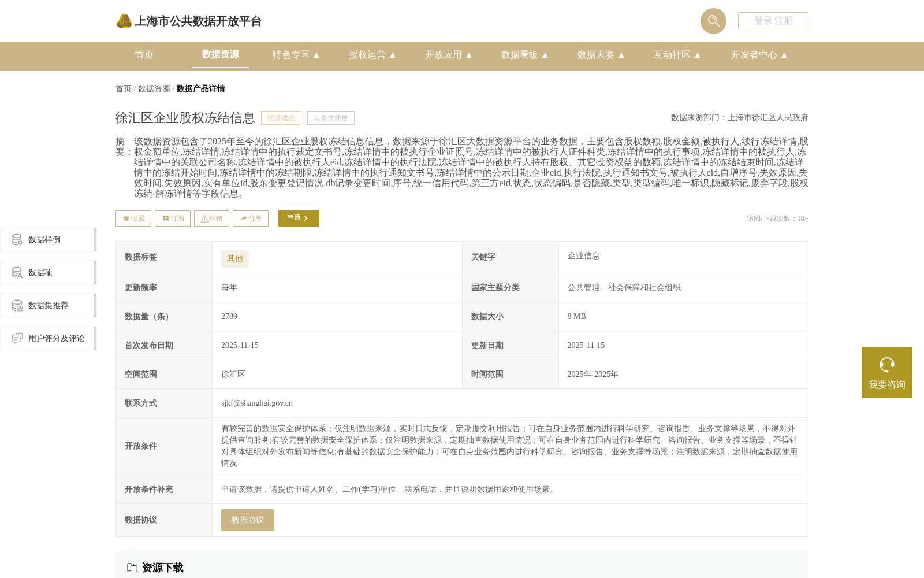Screen dimensions: 924x578
Task: Click the 企业信息 keyword value
Action: pos(584,256)
